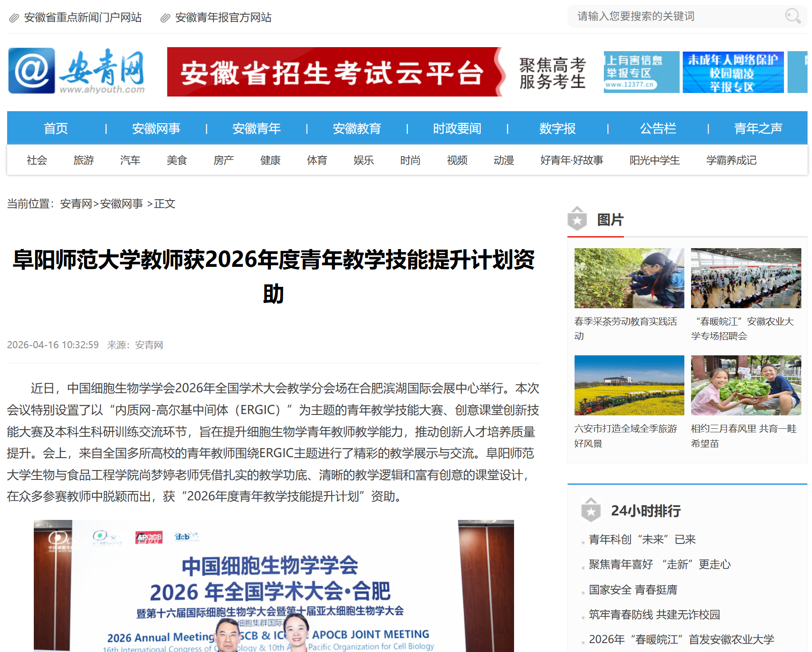Open the 安徽省招生考试云平台 red banner
Image resolution: width=812 pixels, height=652 pixels.
click(334, 72)
